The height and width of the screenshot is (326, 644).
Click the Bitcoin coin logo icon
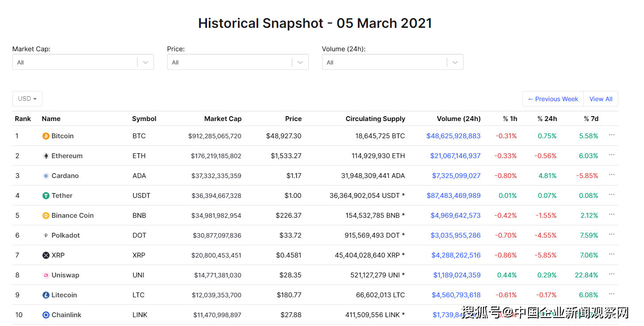point(46,136)
